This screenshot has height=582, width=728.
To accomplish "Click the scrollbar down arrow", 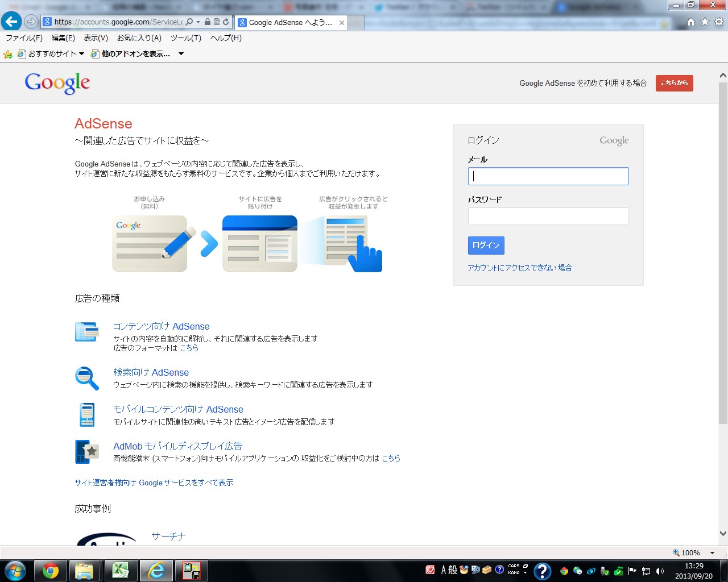I will (x=723, y=533).
